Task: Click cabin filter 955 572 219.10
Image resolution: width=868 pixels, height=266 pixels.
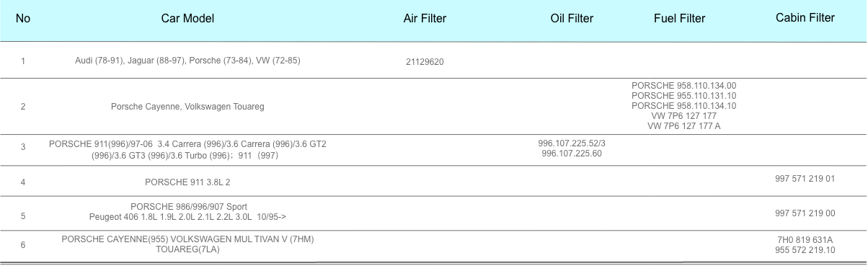Action: click(805, 250)
